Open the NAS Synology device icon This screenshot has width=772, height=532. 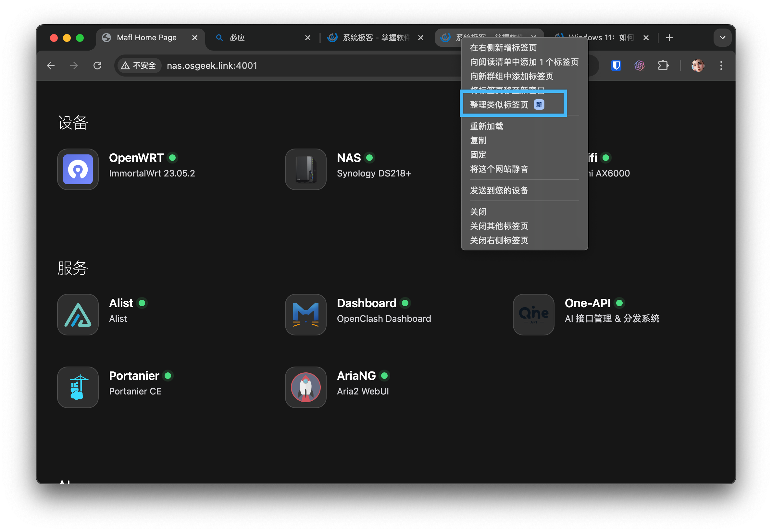305,169
